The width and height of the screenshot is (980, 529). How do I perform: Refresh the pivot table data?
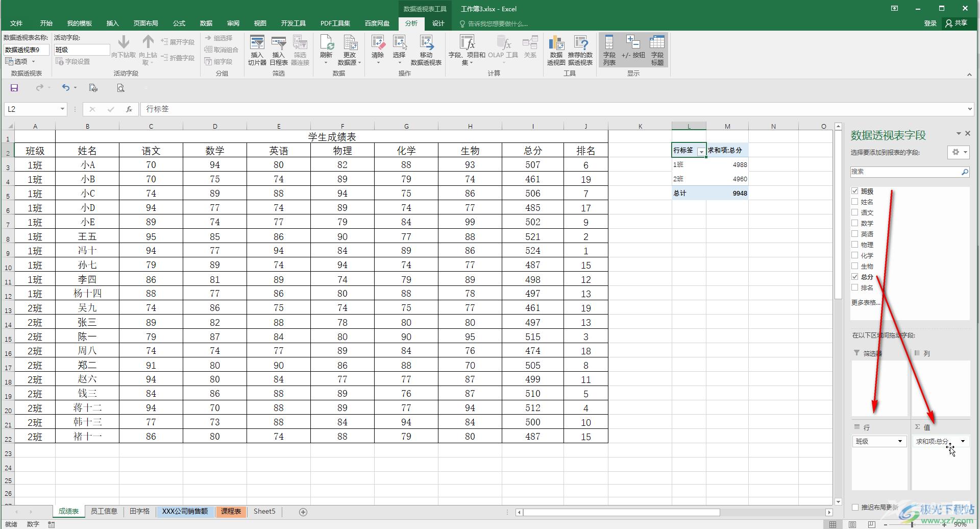point(326,50)
